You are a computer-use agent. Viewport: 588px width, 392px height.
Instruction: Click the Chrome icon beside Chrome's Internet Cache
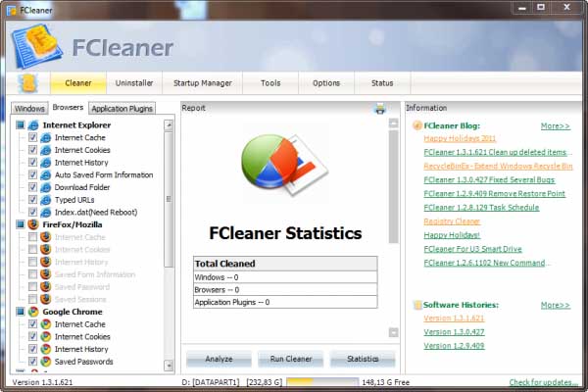point(46,324)
